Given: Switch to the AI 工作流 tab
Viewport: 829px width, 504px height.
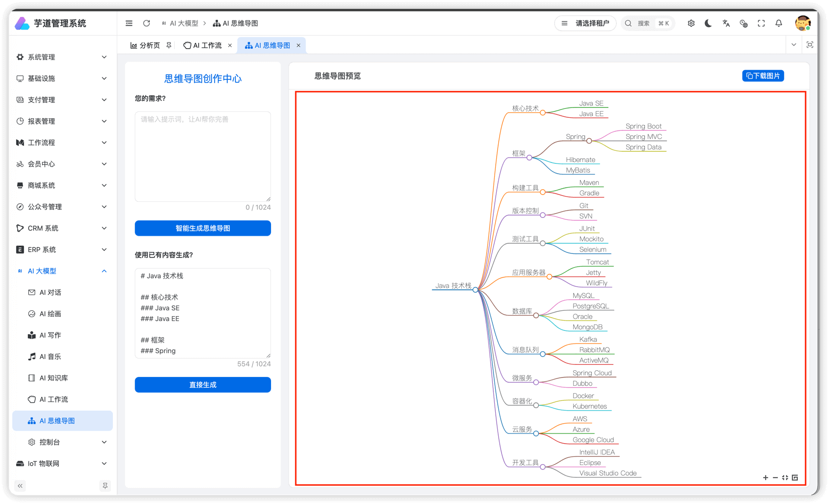Looking at the screenshot, I should 208,45.
